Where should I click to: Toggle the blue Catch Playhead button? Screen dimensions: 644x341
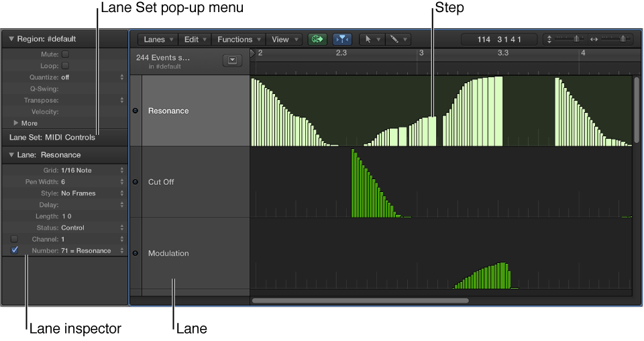341,40
